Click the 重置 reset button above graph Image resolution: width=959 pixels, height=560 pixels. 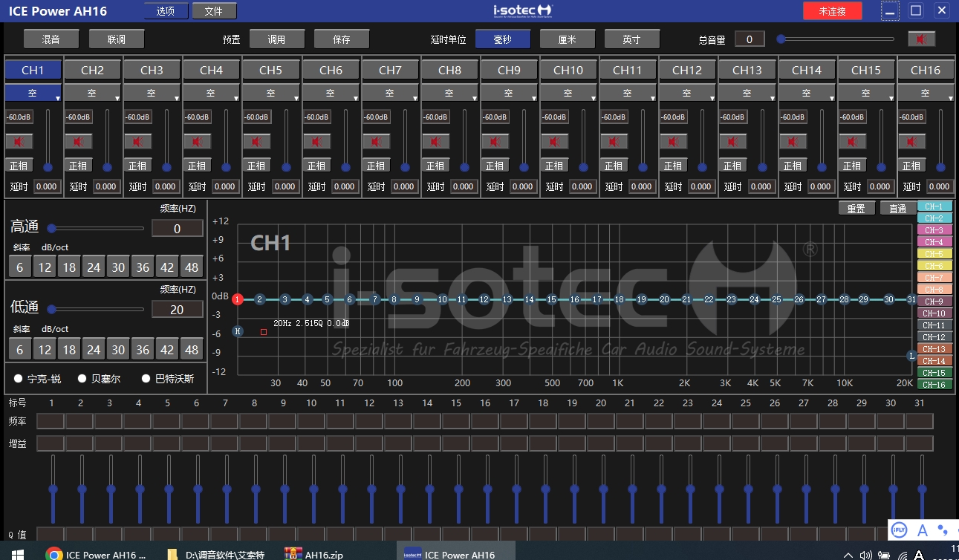pos(856,209)
